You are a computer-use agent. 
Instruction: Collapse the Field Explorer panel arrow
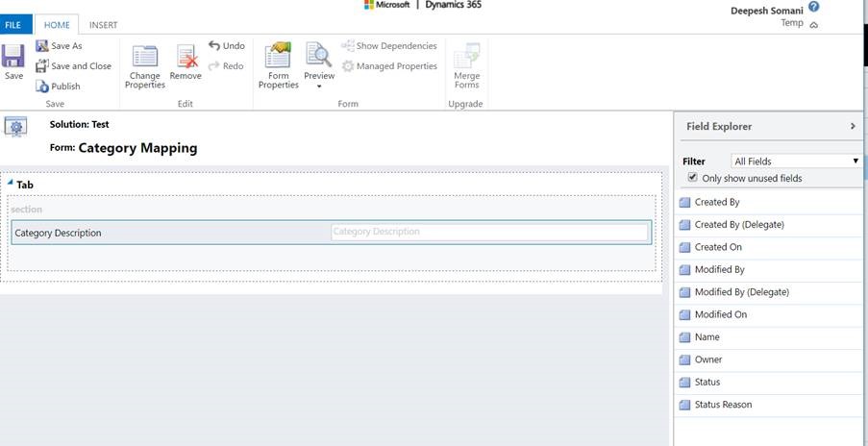click(x=853, y=126)
